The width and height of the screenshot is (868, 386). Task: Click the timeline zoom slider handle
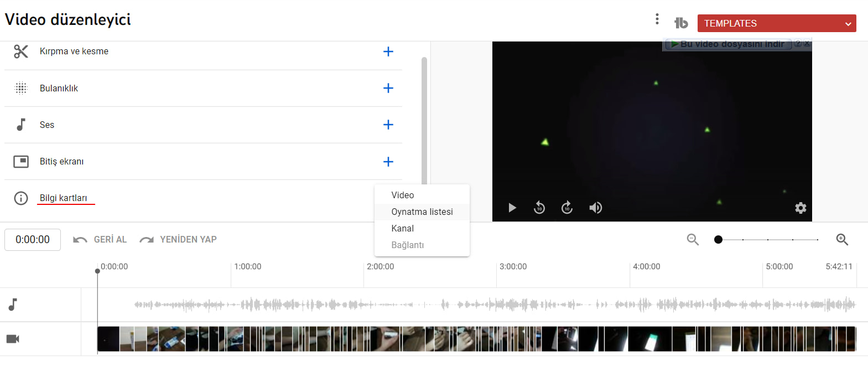pos(718,239)
